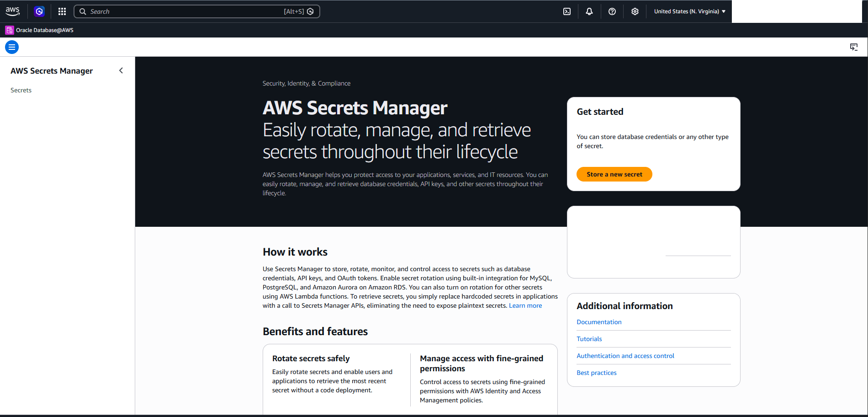Open the Documentation link

[599, 322]
